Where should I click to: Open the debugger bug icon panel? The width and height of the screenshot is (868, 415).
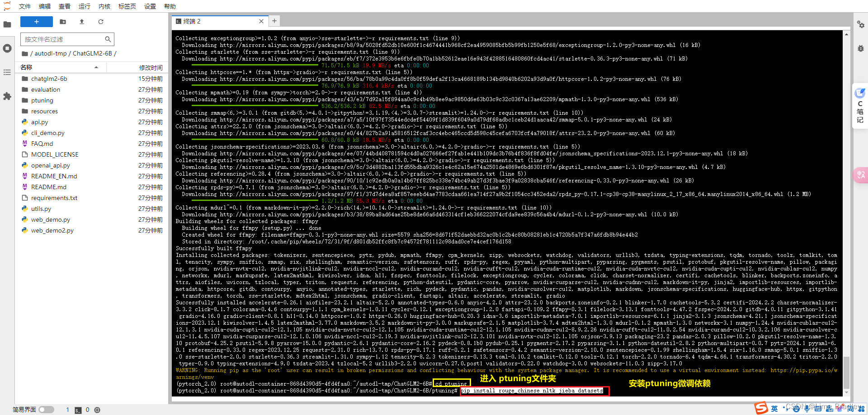(861, 48)
